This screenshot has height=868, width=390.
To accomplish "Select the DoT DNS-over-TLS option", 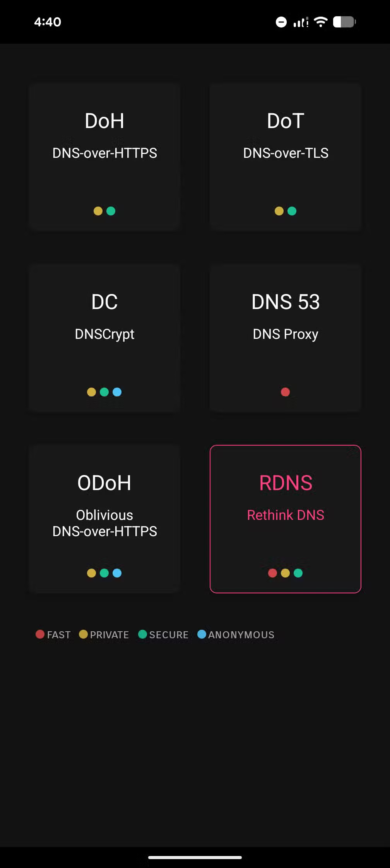I will (x=285, y=156).
